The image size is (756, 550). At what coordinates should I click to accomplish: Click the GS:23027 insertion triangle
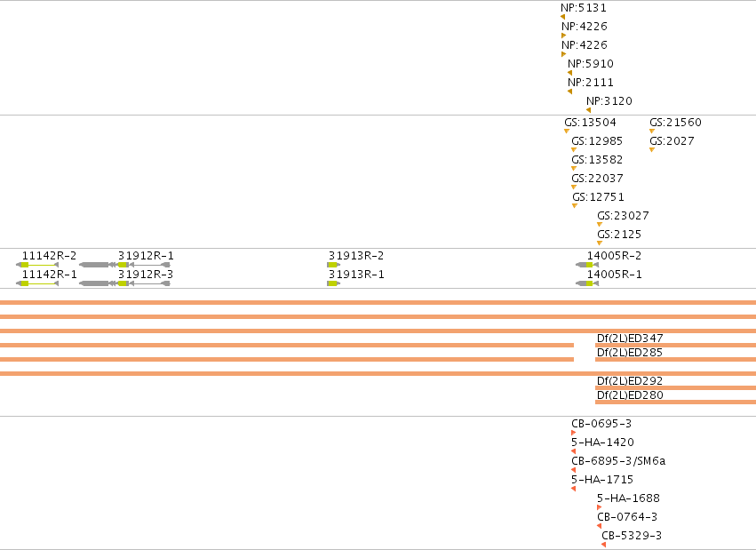pyautogui.click(x=600, y=225)
